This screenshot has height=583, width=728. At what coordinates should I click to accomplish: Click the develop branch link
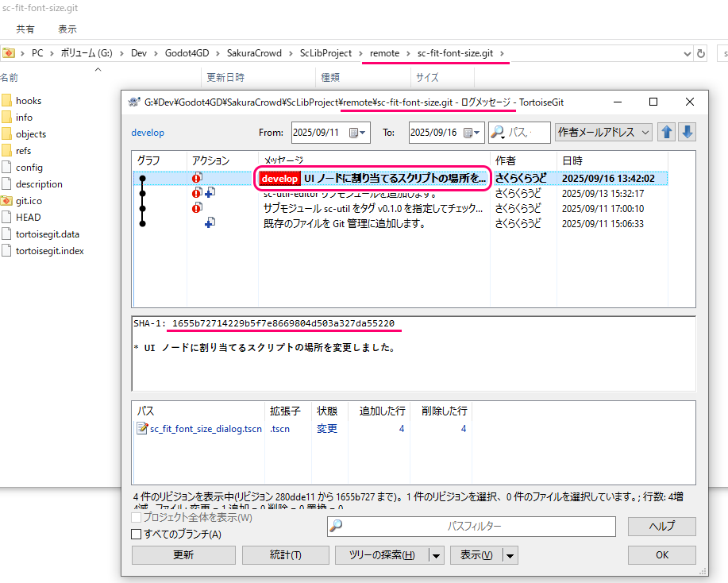click(148, 133)
